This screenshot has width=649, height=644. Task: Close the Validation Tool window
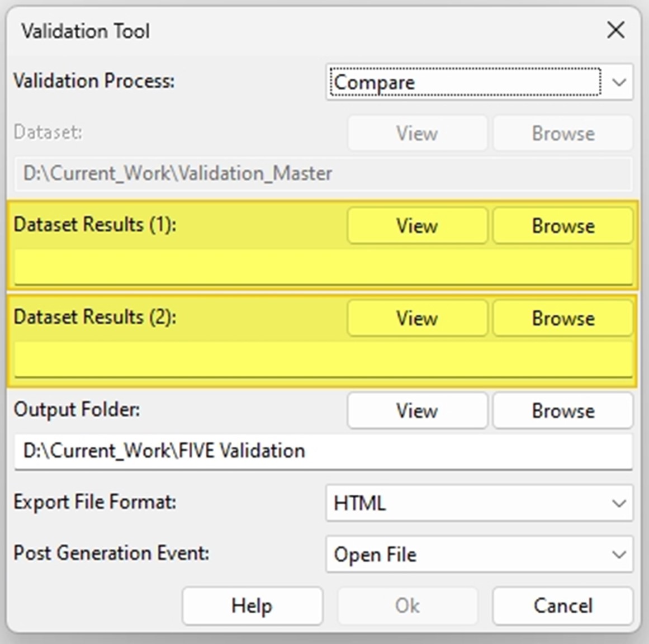click(615, 31)
